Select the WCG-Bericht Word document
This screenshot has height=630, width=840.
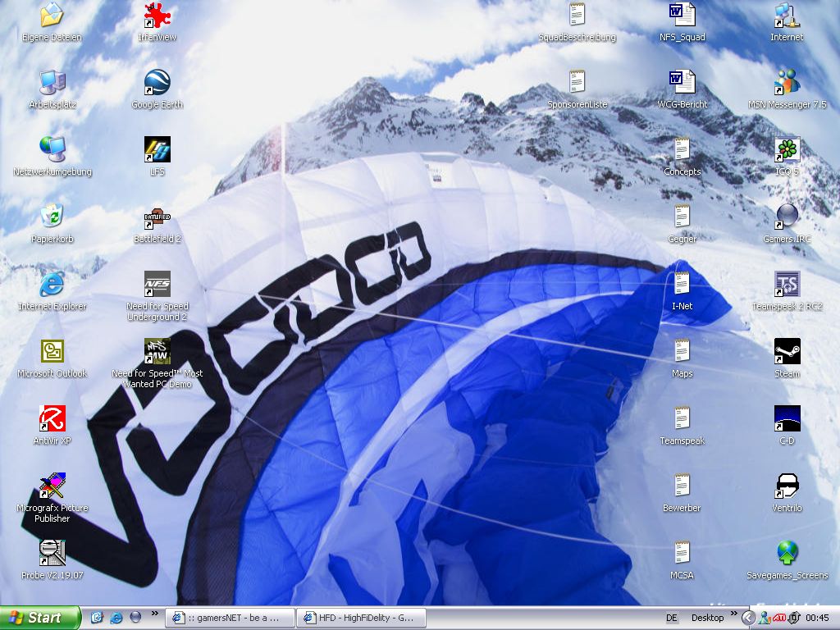pyautogui.click(x=682, y=83)
